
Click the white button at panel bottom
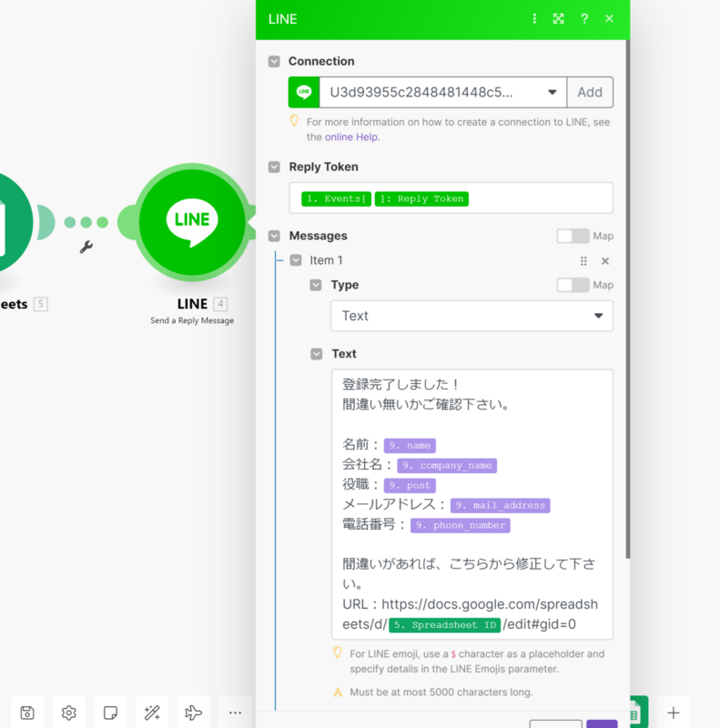(x=555, y=723)
